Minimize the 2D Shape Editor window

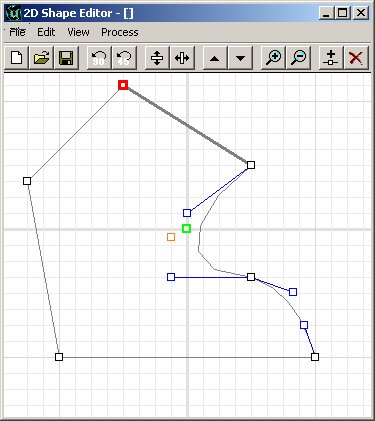(x=327, y=13)
